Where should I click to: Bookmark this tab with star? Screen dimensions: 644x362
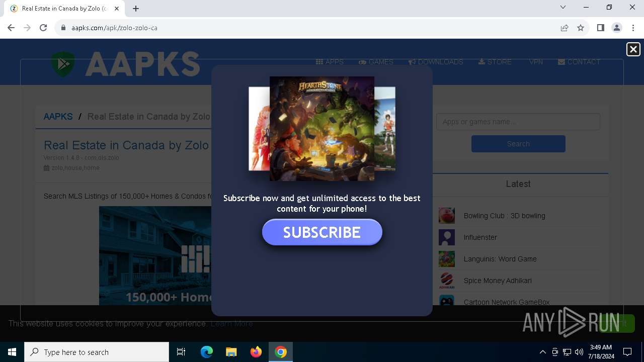pos(581,28)
